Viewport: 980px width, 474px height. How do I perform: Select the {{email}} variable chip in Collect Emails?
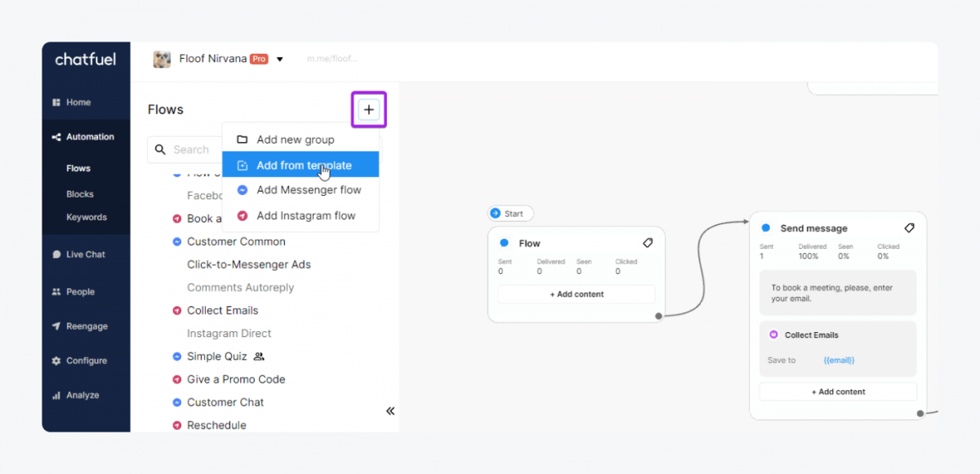pos(838,360)
